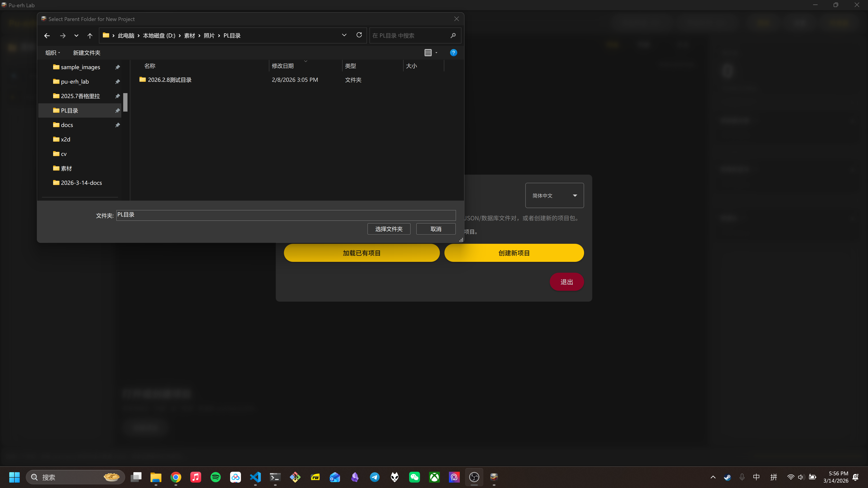Expand the recent locations dropdown chevron
868x488 pixels.
click(76, 36)
